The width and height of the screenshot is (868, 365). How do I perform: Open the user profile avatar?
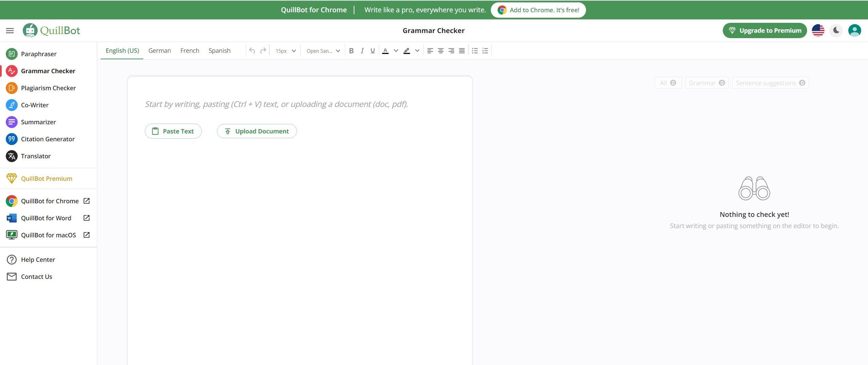pyautogui.click(x=854, y=31)
